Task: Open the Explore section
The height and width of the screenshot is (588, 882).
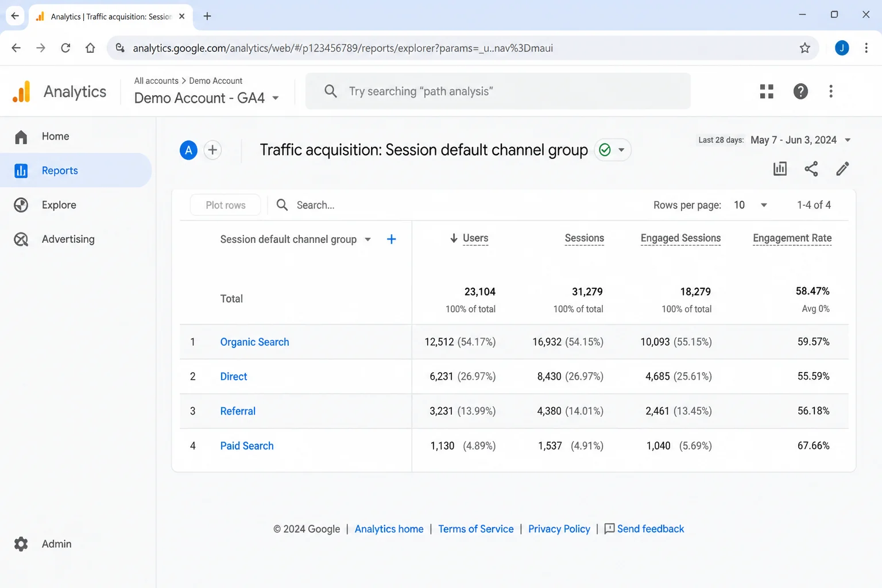Action: click(x=59, y=205)
